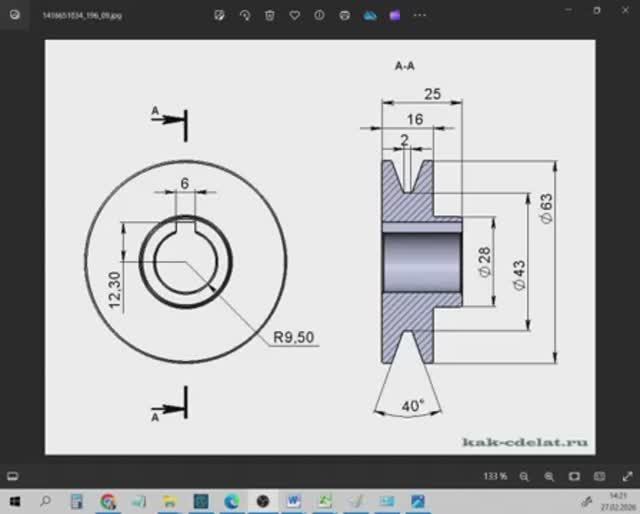Click the 40° angle label in drawing
The width and height of the screenshot is (640, 514).
click(x=413, y=406)
